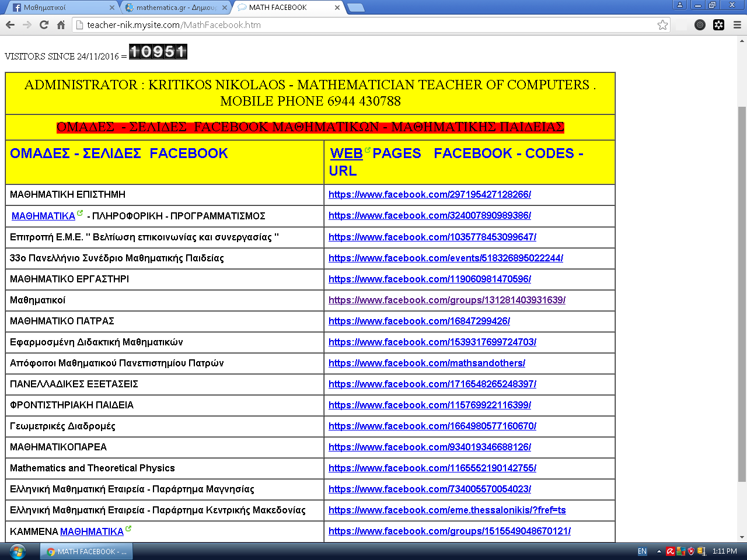The height and width of the screenshot is (560, 747).
Task: Open the groups/1515549048670121 link
Action: [x=450, y=531]
